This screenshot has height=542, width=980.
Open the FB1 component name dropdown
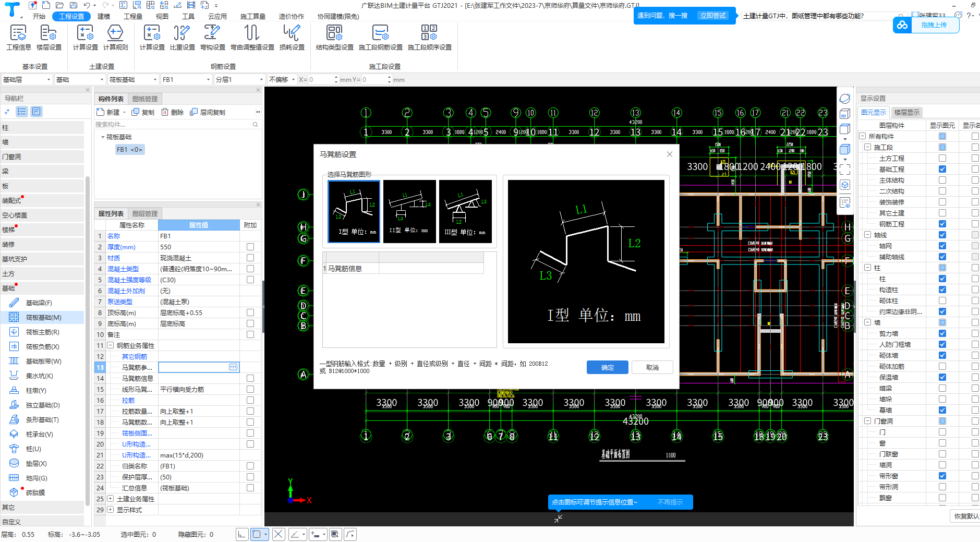(x=186, y=80)
